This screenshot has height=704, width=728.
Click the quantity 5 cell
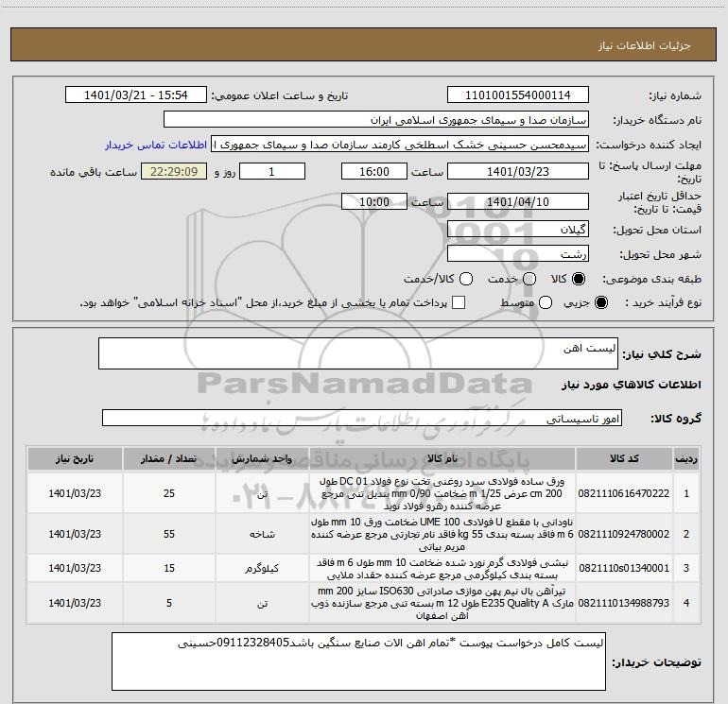coord(169,603)
